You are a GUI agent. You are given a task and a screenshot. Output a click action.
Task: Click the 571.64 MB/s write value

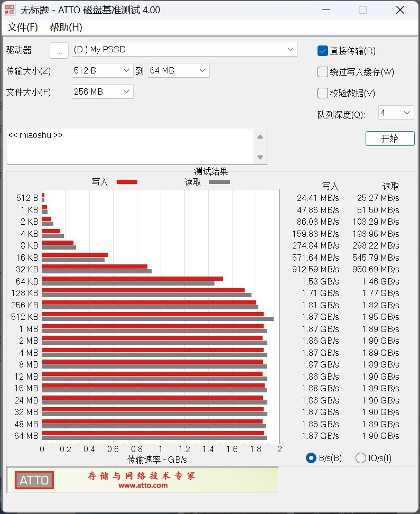pos(315,258)
